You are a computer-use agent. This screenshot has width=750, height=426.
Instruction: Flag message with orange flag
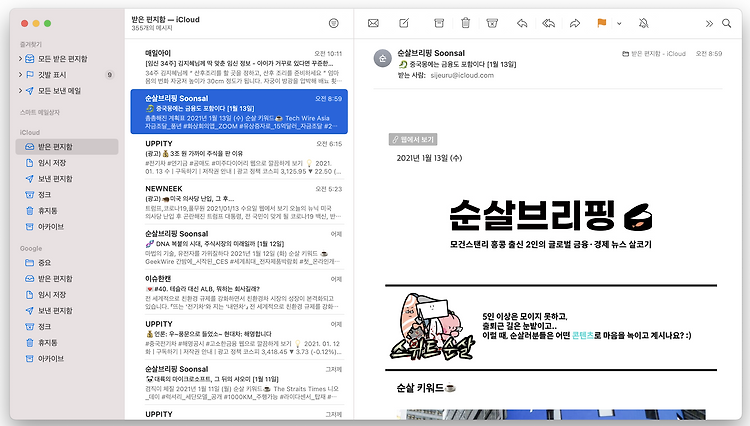602,23
